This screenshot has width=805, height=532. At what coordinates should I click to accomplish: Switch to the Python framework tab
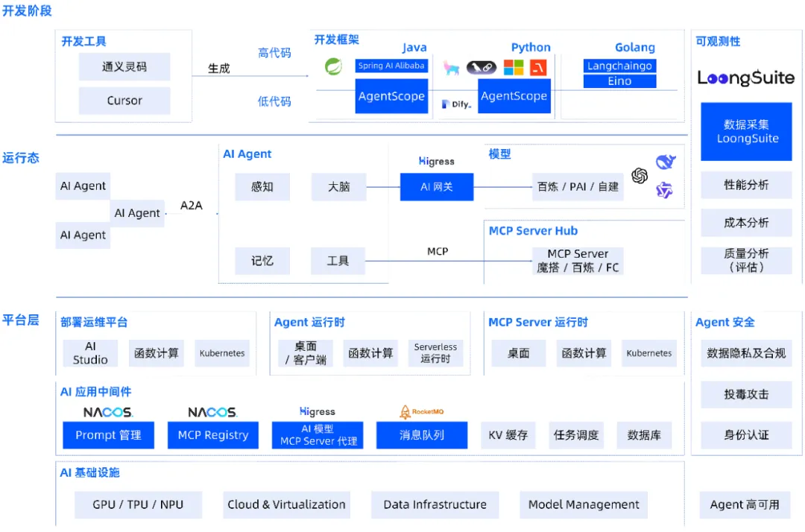(531, 47)
